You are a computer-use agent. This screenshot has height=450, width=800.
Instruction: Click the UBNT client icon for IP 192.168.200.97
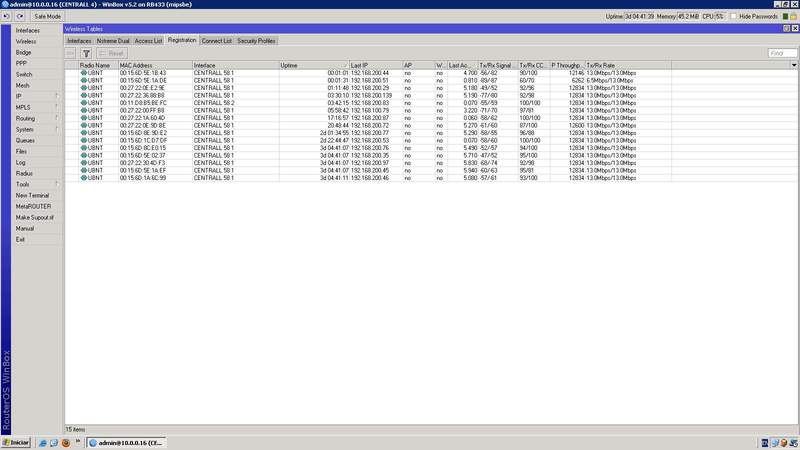click(x=84, y=163)
